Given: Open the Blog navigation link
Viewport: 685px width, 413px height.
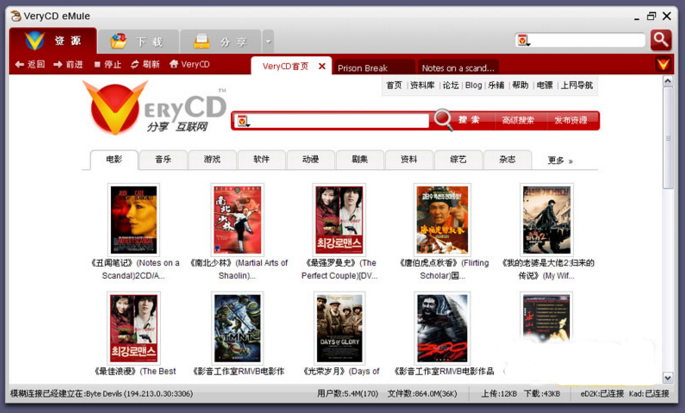Looking at the screenshot, I should pyautogui.click(x=474, y=85).
